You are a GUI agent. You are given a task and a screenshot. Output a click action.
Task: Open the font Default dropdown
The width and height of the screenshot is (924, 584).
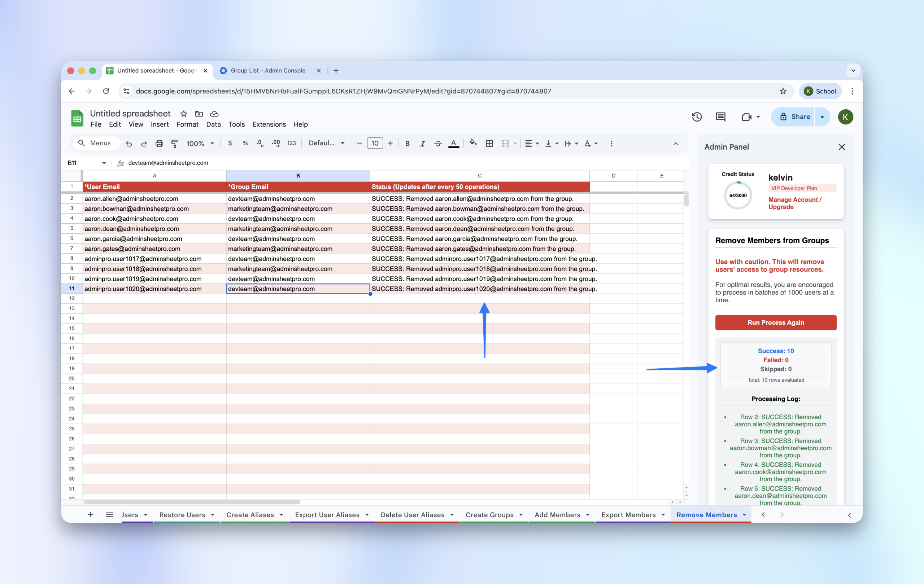(327, 143)
